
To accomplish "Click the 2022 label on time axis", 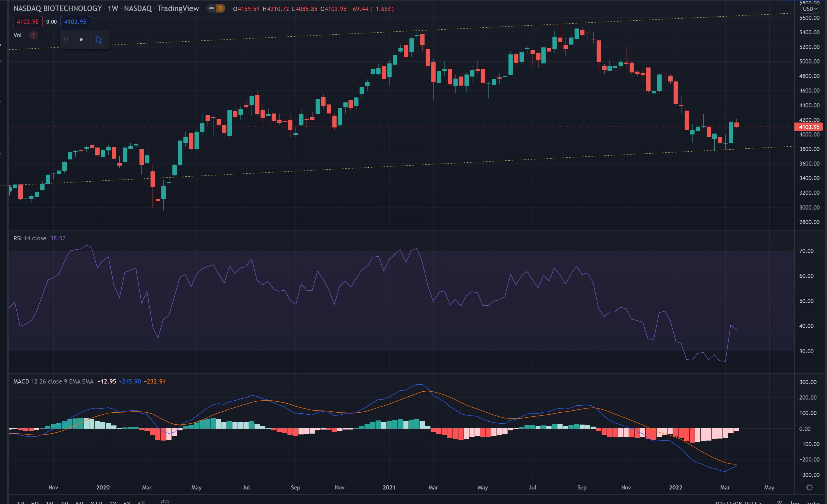I will [x=675, y=487].
